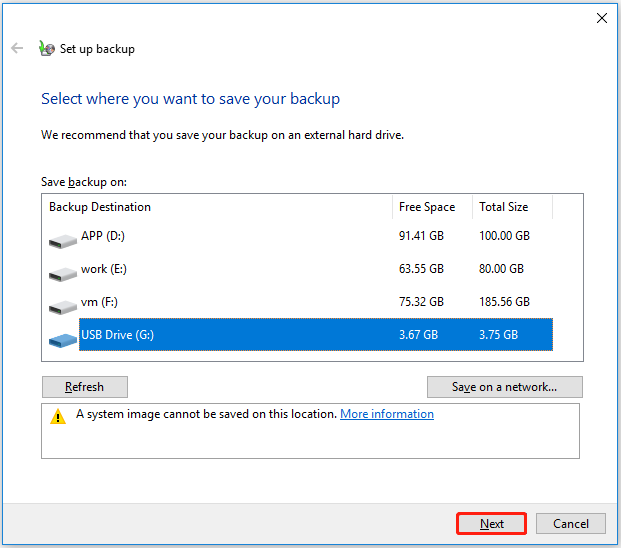
Task: Click the APP (D:) drive icon
Action: click(x=62, y=240)
